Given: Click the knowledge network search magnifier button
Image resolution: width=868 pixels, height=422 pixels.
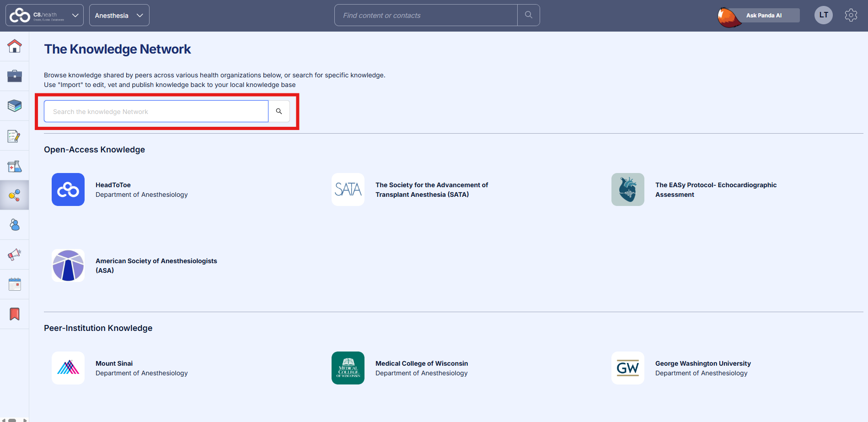Looking at the screenshot, I should [x=279, y=111].
